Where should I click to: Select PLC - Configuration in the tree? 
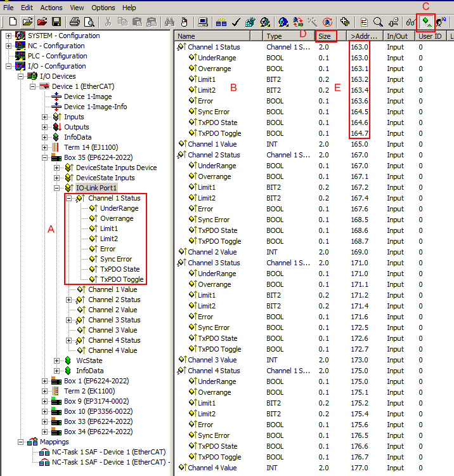[58, 56]
